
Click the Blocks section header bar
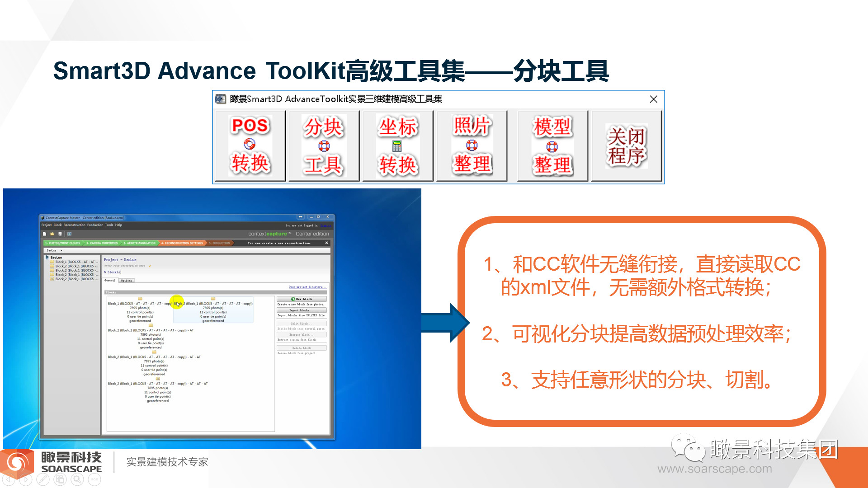pyautogui.click(x=216, y=292)
